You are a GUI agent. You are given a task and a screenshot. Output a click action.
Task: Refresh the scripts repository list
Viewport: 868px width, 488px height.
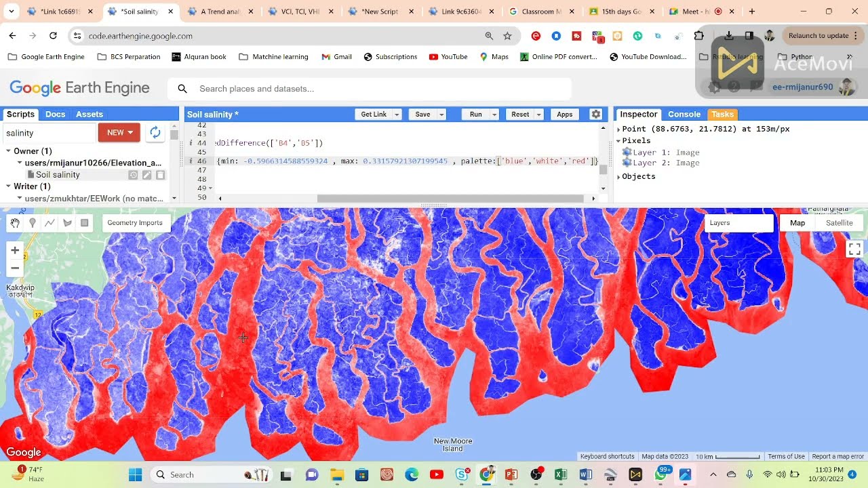(x=155, y=132)
